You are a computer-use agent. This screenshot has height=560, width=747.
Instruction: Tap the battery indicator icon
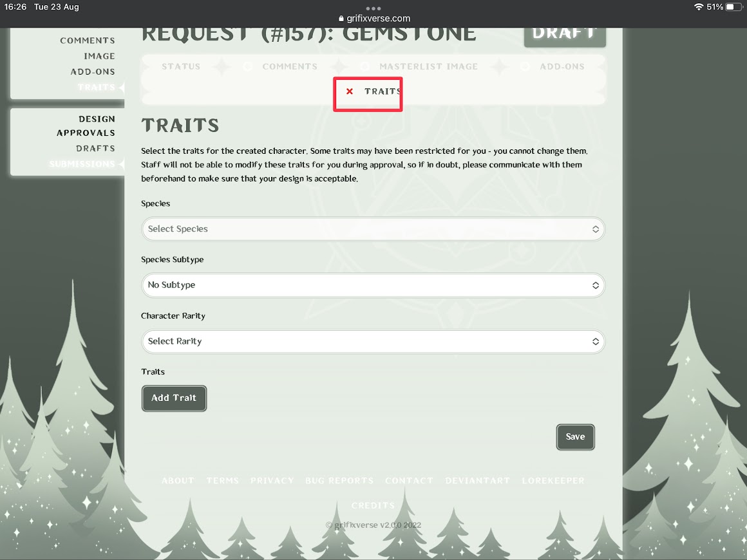click(x=734, y=6)
